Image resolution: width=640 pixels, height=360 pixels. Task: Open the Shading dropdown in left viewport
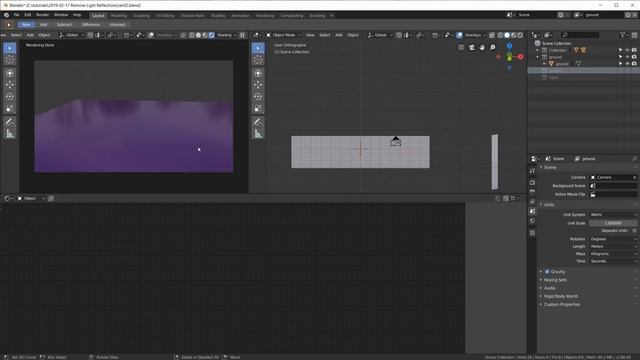(227, 35)
